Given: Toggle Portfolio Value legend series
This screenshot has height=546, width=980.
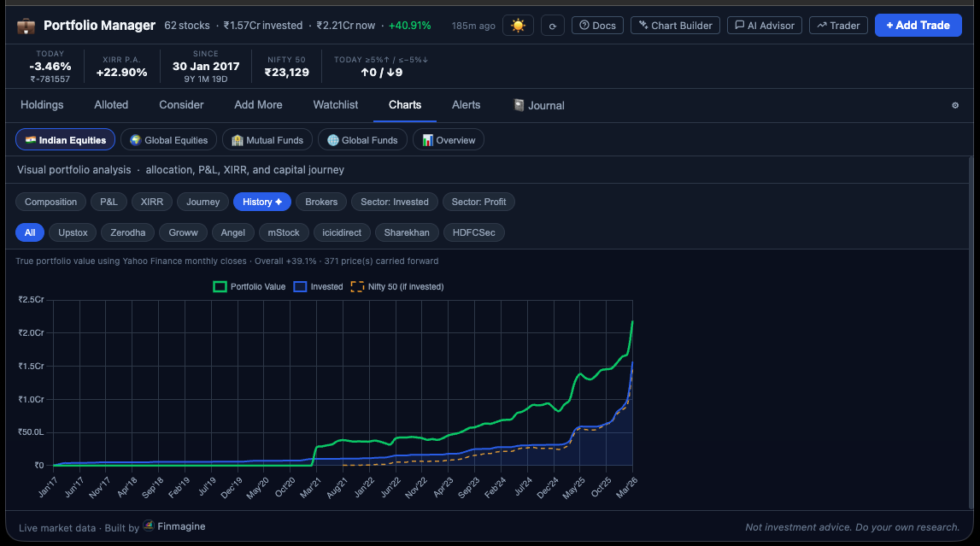Looking at the screenshot, I should pos(249,287).
